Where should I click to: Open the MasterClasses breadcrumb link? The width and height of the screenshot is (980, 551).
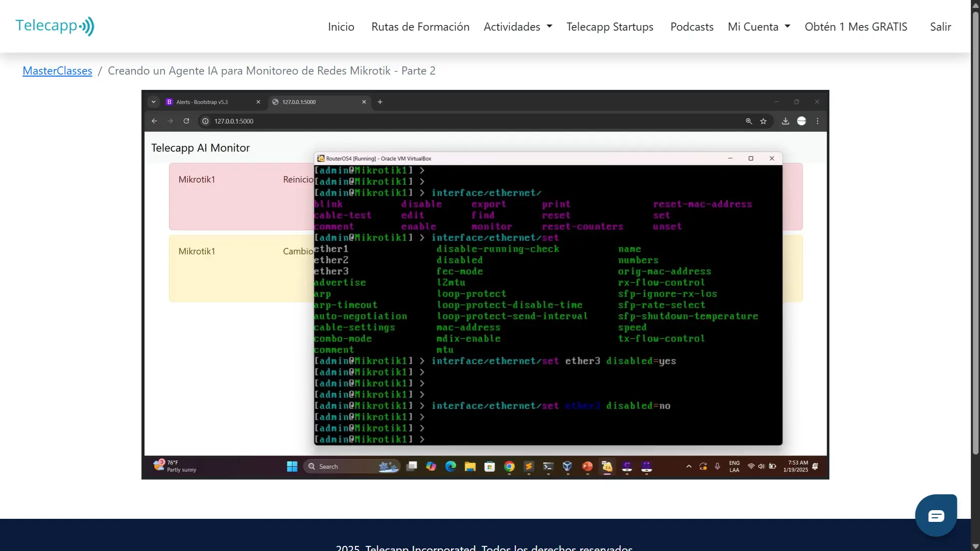coord(57,70)
